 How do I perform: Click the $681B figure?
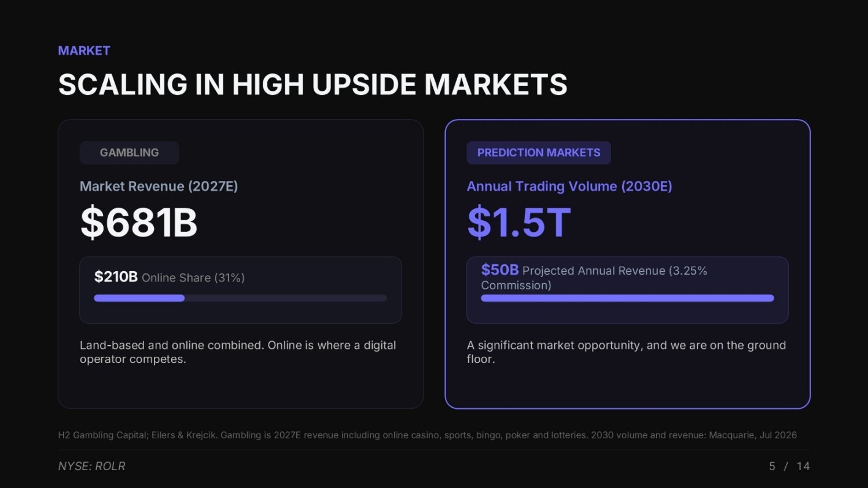[x=139, y=223]
